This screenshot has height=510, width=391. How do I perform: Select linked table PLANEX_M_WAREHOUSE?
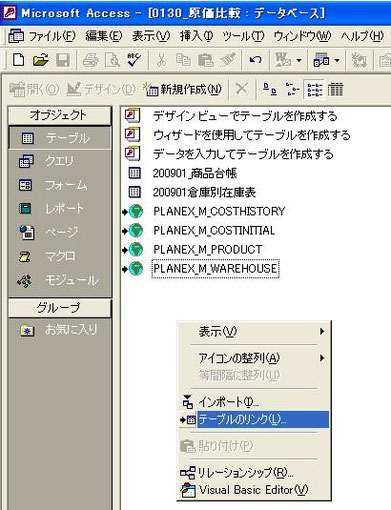[x=215, y=269]
